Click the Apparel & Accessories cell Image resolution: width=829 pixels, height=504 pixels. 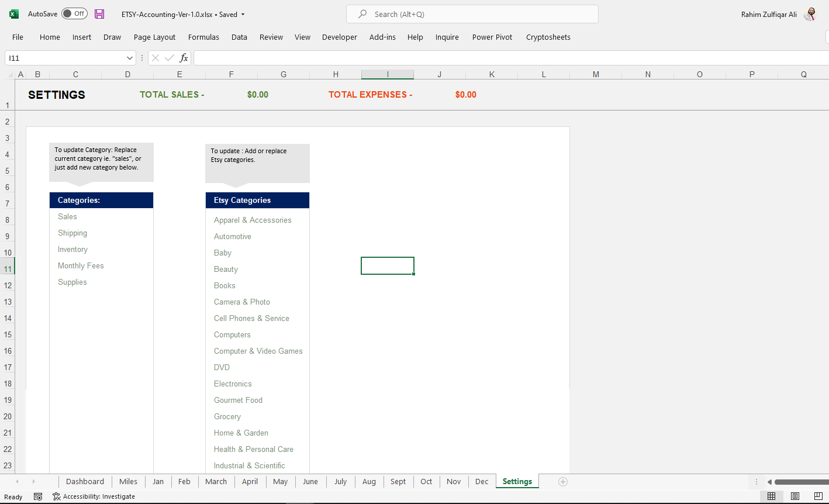(257, 220)
